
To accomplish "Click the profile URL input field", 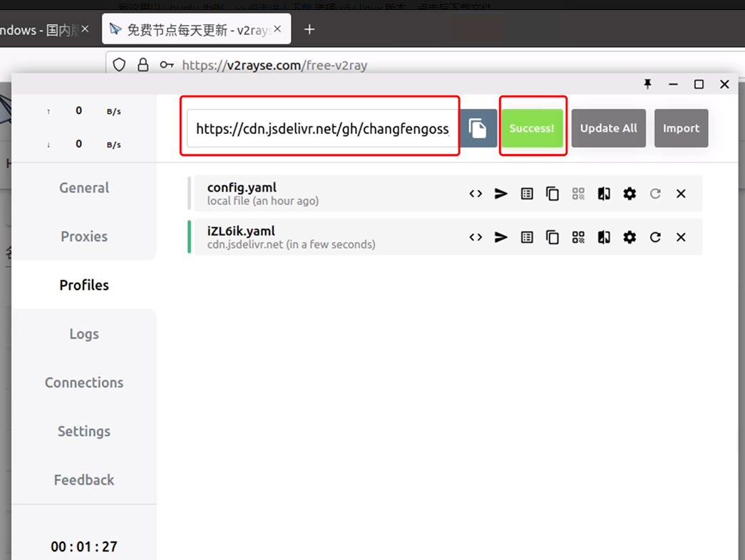I will click(323, 128).
